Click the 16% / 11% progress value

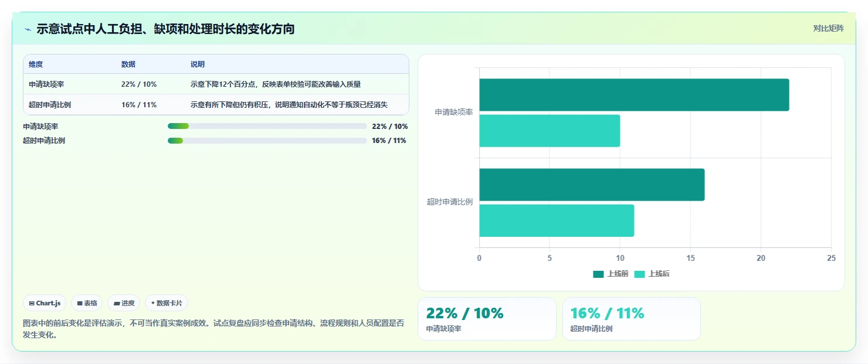389,141
